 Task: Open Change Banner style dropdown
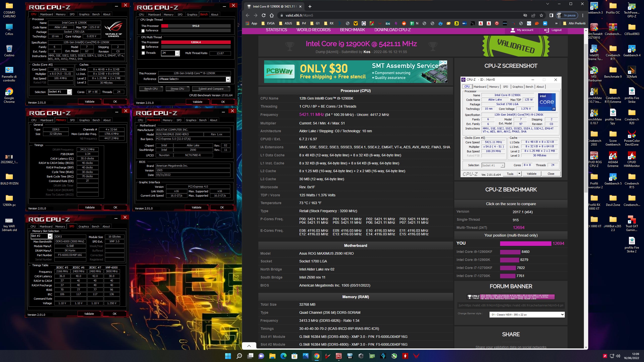pos(527,314)
